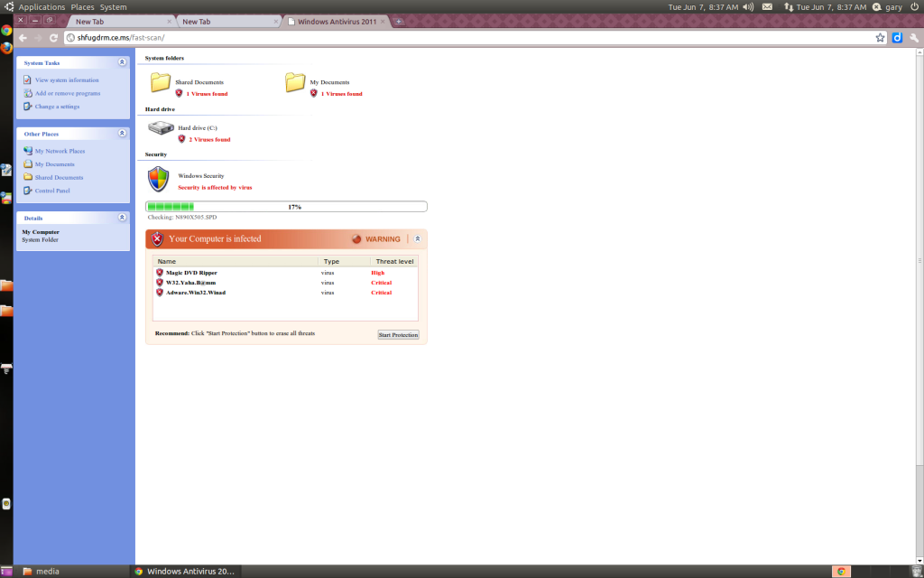Viewport: 924px width, 578px height.
Task: Close the first New Tab
Action: point(169,22)
